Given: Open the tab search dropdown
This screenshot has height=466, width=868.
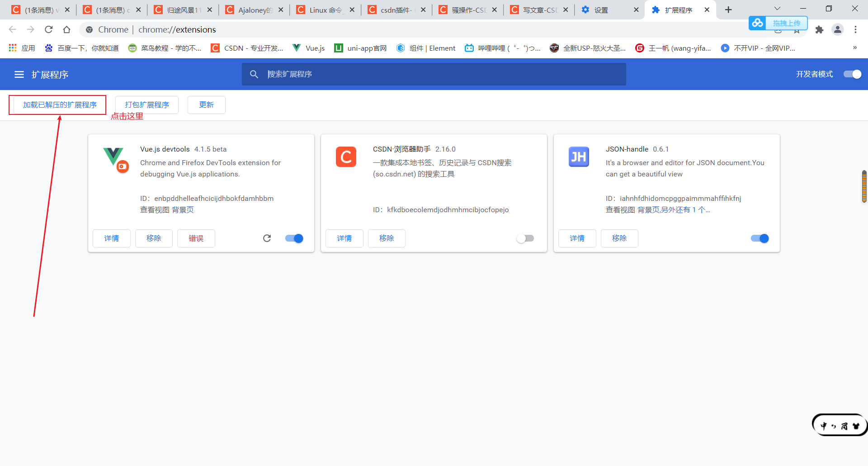Looking at the screenshot, I should (x=777, y=9).
